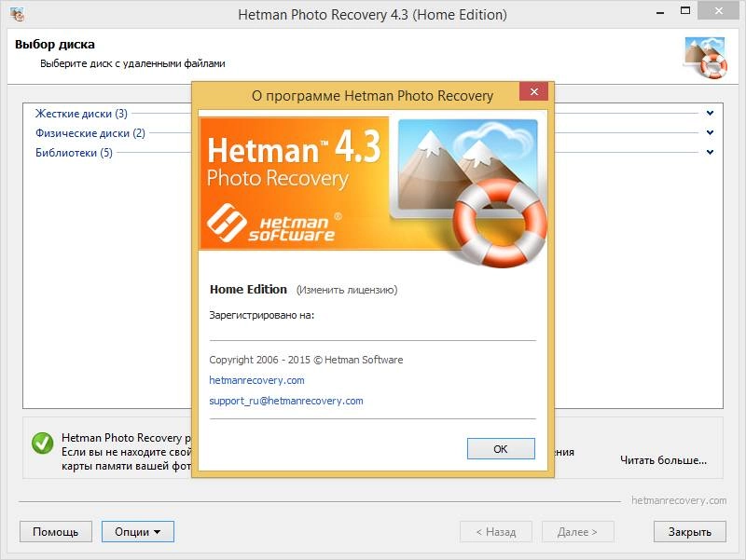Viewport: 746px width, 560px height.
Task: Click the Home Edition heading text
Action: tap(248, 290)
